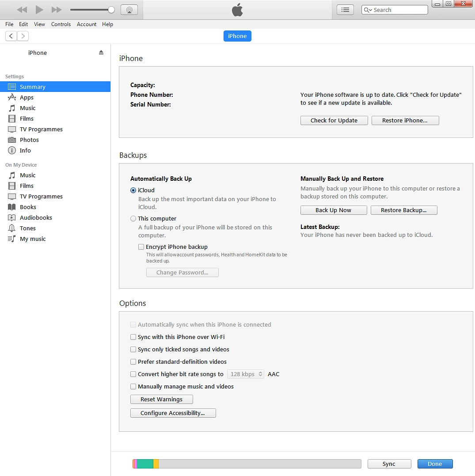The height and width of the screenshot is (476, 475).
Task: Expand the search options magnifier dropdown
Action: pyautogui.click(x=367, y=10)
